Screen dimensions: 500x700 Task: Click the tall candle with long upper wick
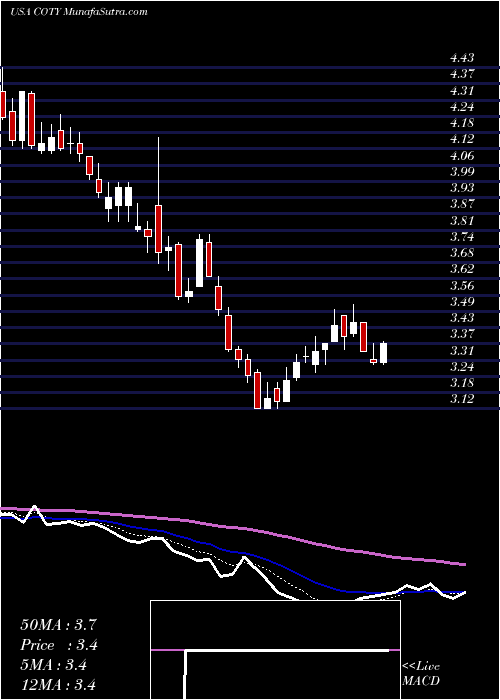pyautogui.click(x=158, y=229)
